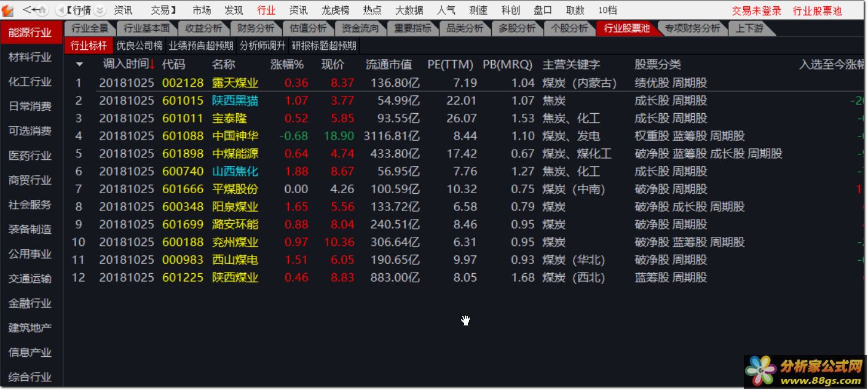Switch to the 收益分析 tab
Viewport: 868px width, 390px height.
point(203,28)
